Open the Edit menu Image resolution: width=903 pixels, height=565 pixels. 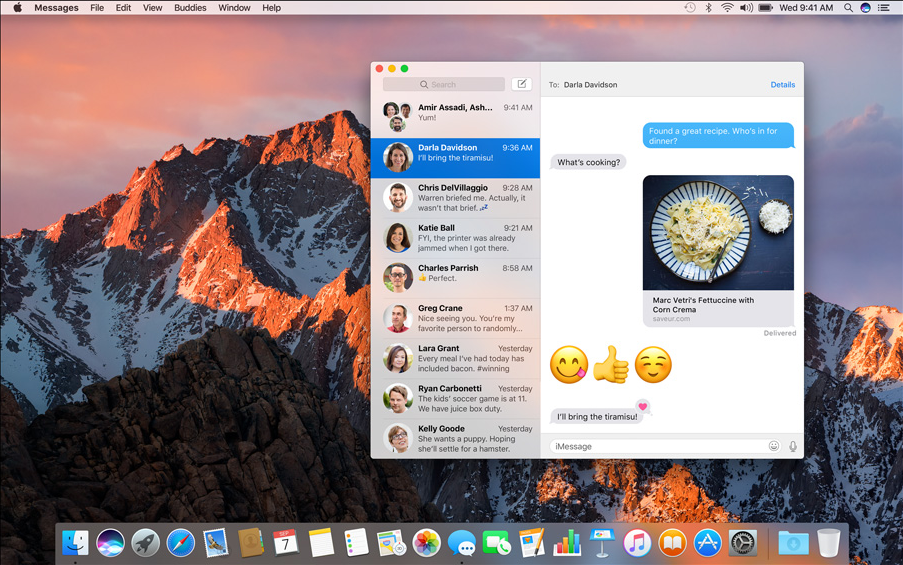tap(123, 7)
